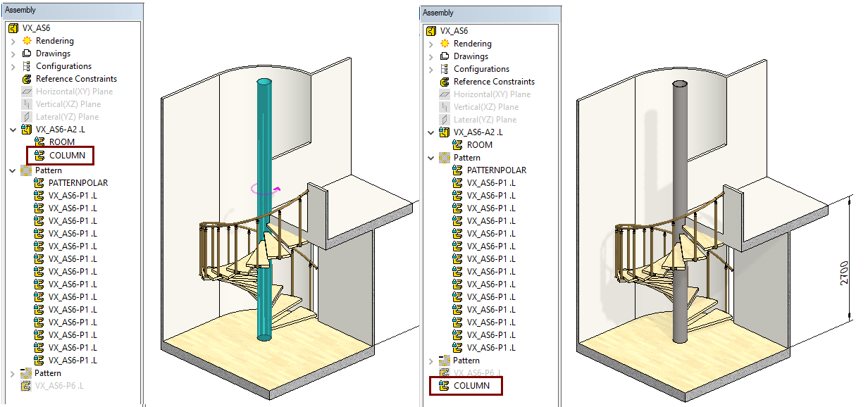Click the VX_AS6 root assembly icon in left panel
Screen dimensions: 868x407
tap(13, 28)
